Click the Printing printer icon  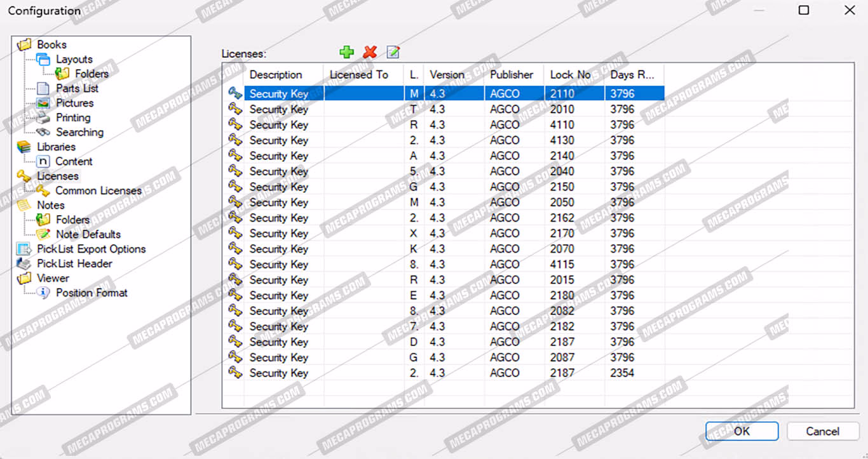(43, 117)
